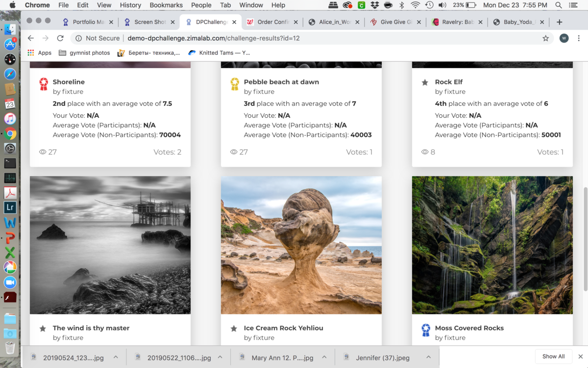Bookmark this page with the star icon
The image size is (588, 368).
[x=545, y=38]
